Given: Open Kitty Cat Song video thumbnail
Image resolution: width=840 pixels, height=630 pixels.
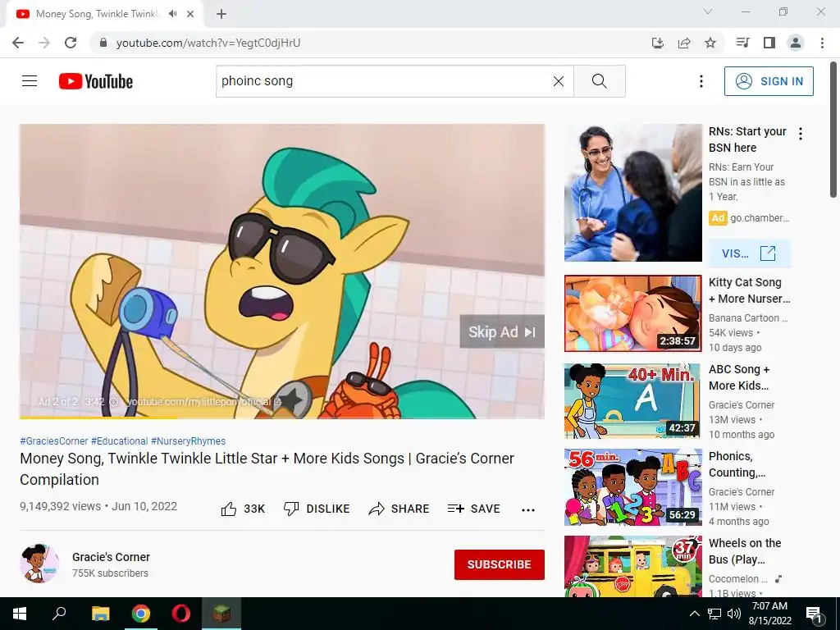Looking at the screenshot, I should click(632, 313).
